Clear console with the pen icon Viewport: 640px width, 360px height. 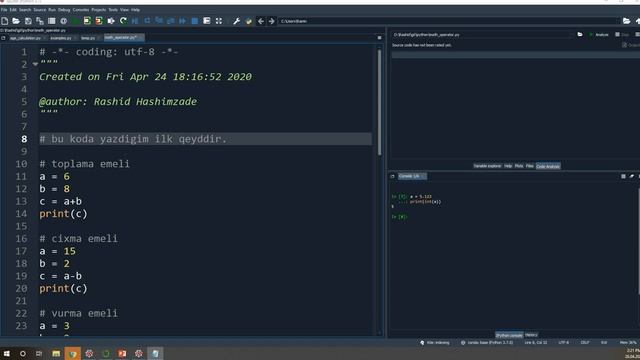point(632,176)
